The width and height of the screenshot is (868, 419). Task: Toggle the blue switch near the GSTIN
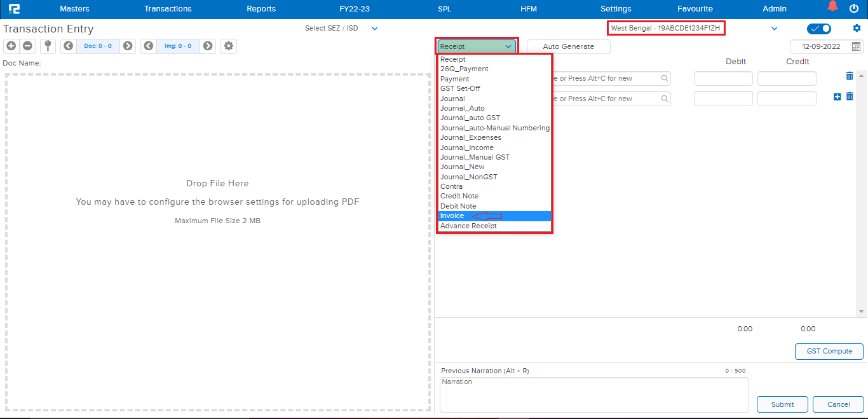pyautogui.click(x=818, y=29)
